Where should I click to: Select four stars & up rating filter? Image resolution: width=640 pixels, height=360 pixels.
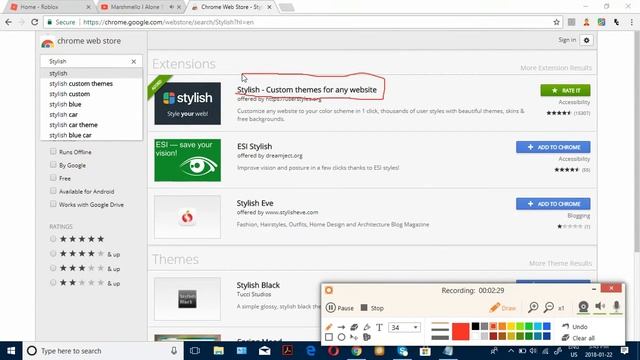tap(53, 253)
